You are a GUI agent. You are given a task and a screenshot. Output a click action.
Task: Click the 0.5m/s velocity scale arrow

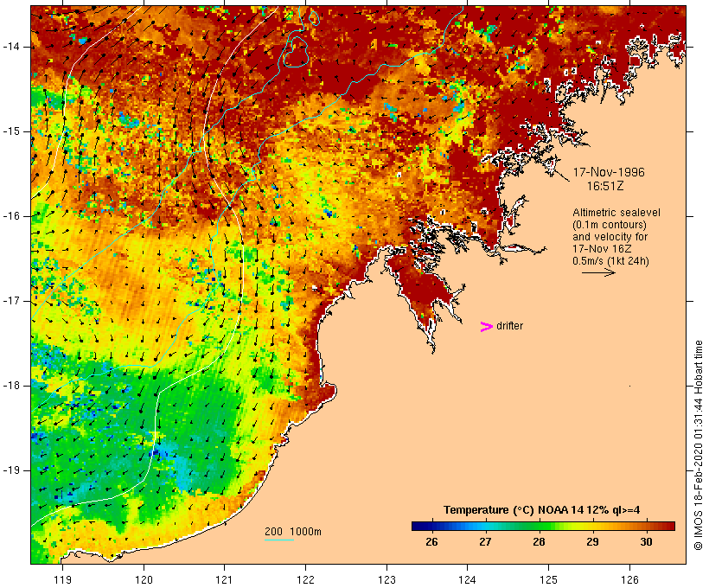(598, 272)
